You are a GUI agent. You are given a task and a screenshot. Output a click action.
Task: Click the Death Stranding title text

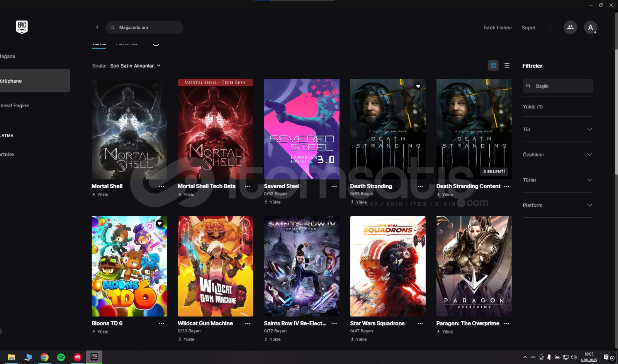pyautogui.click(x=371, y=186)
